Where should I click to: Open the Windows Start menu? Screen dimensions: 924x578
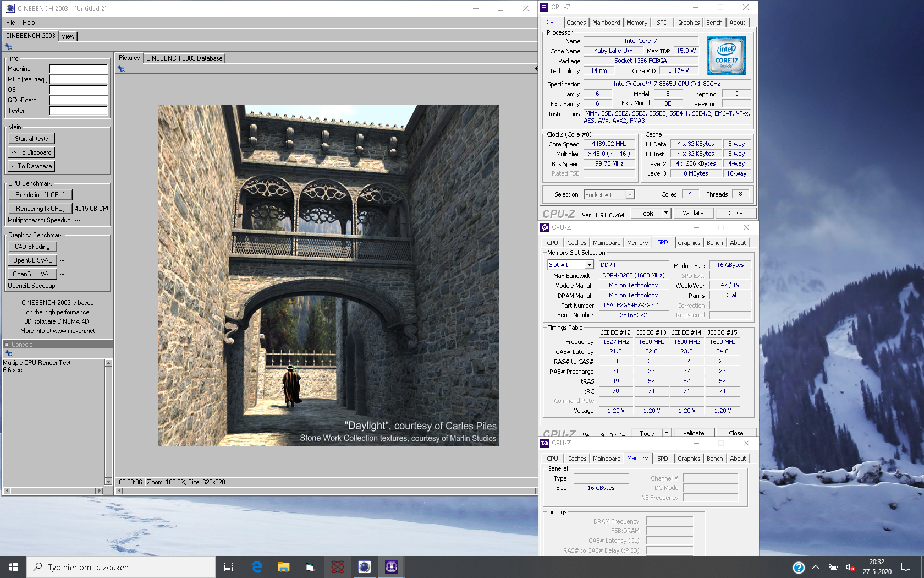tap(13, 567)
